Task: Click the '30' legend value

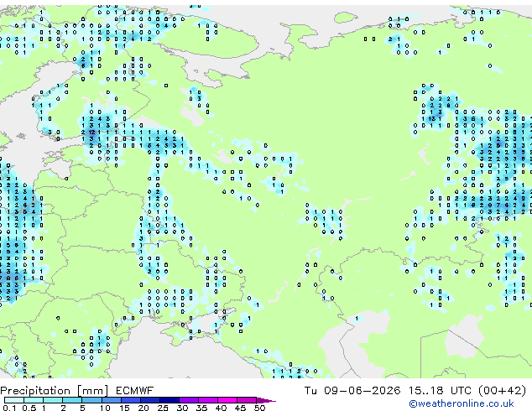Action: 182,408
